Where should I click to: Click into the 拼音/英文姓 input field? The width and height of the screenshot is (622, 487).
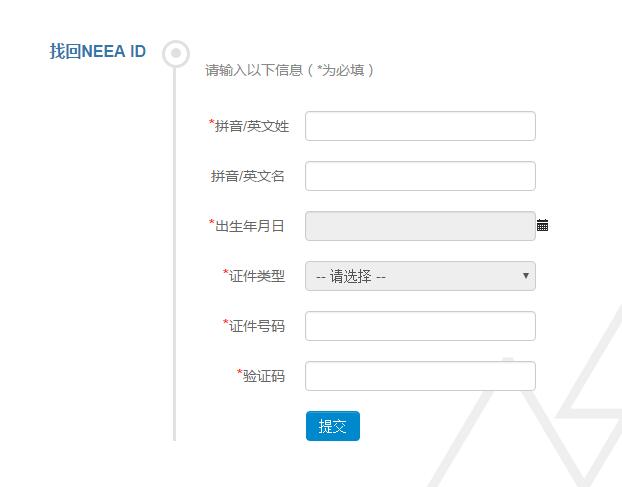click(x=420, y=126)
